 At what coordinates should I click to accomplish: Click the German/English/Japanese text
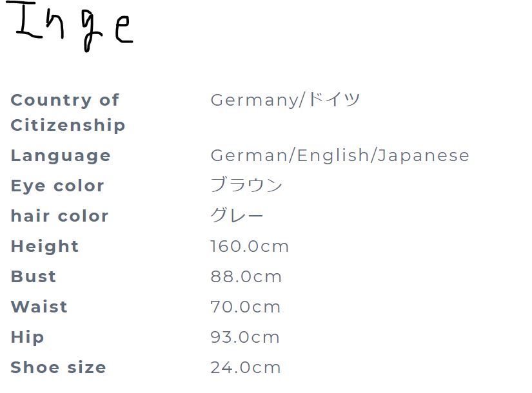click(340, 156)
